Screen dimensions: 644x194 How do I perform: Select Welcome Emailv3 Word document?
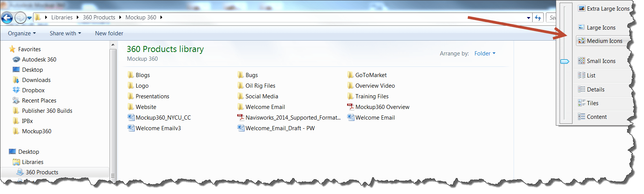[154, 128]
